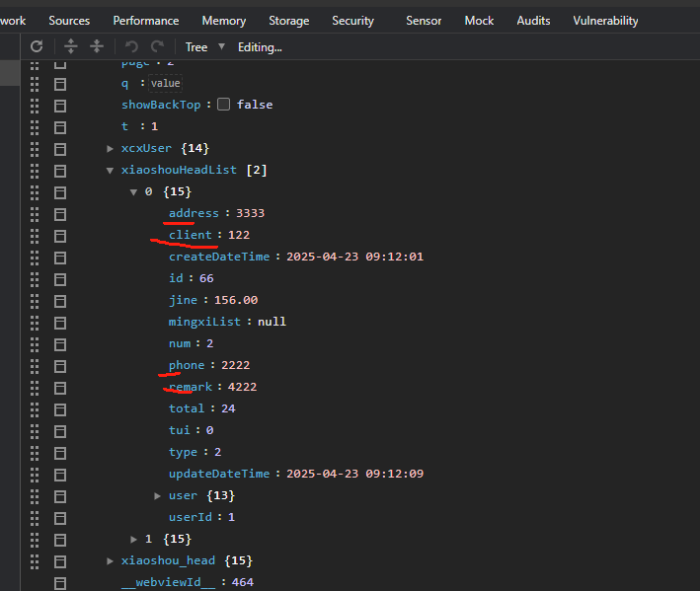Click the q value input field
The image size is (700, 591).
165,83
